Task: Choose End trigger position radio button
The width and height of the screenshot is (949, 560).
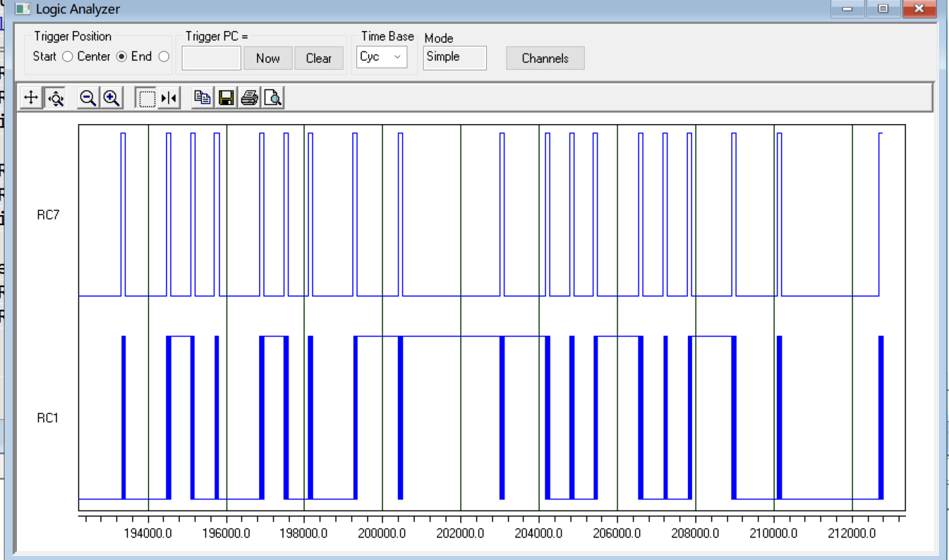Action: pyautogui.click(x=164, y=56)
